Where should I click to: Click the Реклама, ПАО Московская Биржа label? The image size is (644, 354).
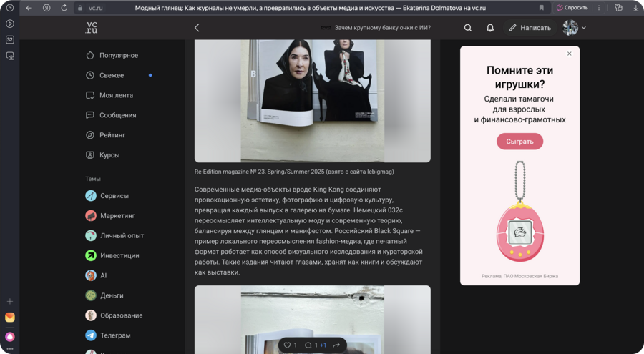coord(519,276)
